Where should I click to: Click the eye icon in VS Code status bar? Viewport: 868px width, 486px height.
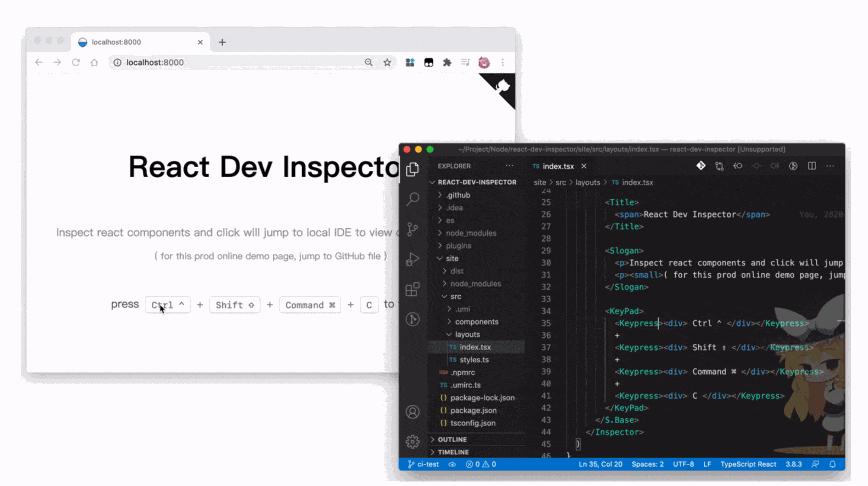tap(452, 464)
